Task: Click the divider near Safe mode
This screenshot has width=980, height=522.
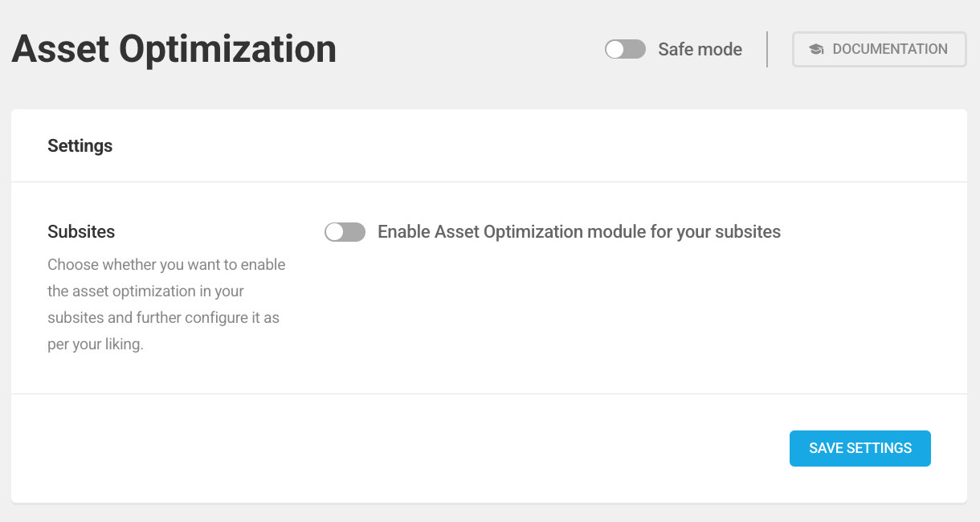Action: [767, 49]
